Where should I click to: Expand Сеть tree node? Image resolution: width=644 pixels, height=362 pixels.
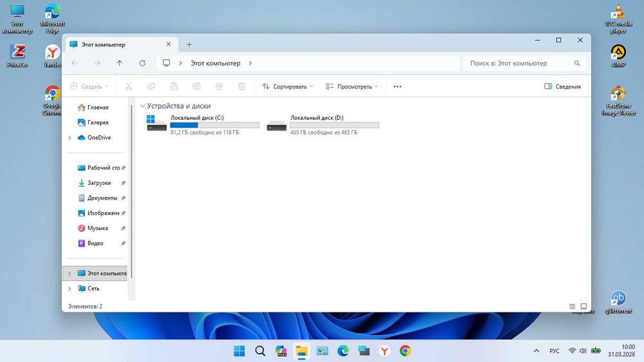tap(70, 289)
